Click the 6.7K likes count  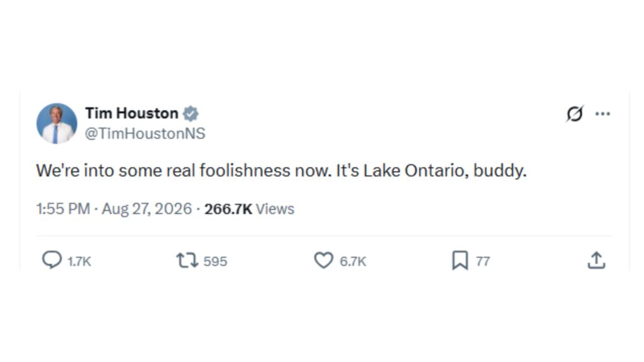click(353, 261)
